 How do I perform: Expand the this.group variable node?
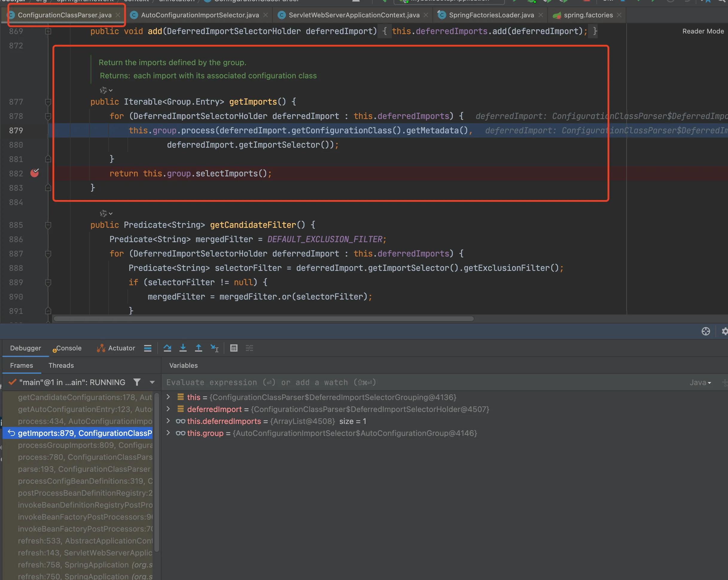168,433
